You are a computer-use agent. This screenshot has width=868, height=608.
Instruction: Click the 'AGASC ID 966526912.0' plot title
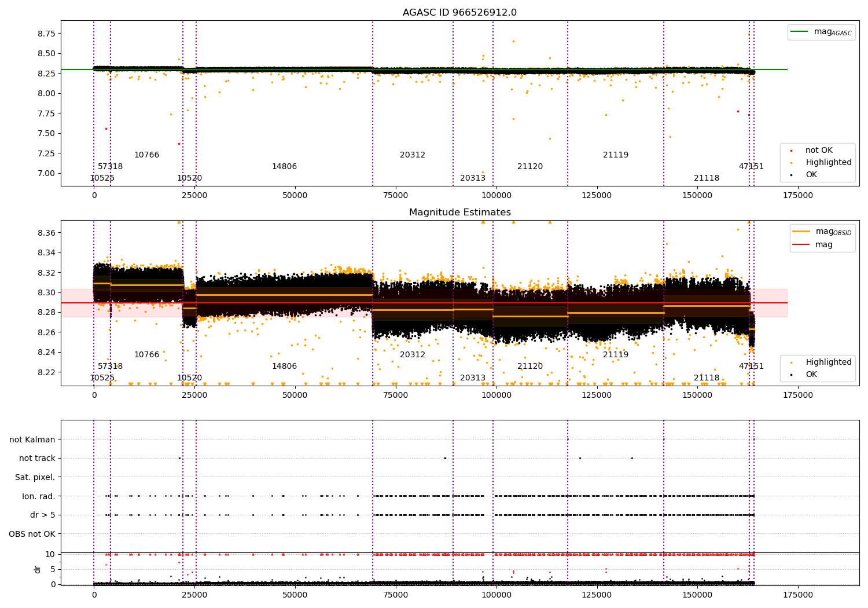pos(459,13)
